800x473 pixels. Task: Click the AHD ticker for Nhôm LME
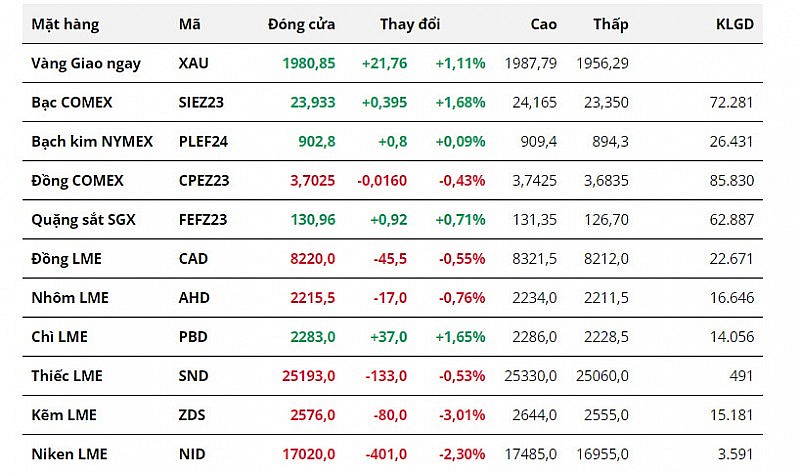[194, 298]
